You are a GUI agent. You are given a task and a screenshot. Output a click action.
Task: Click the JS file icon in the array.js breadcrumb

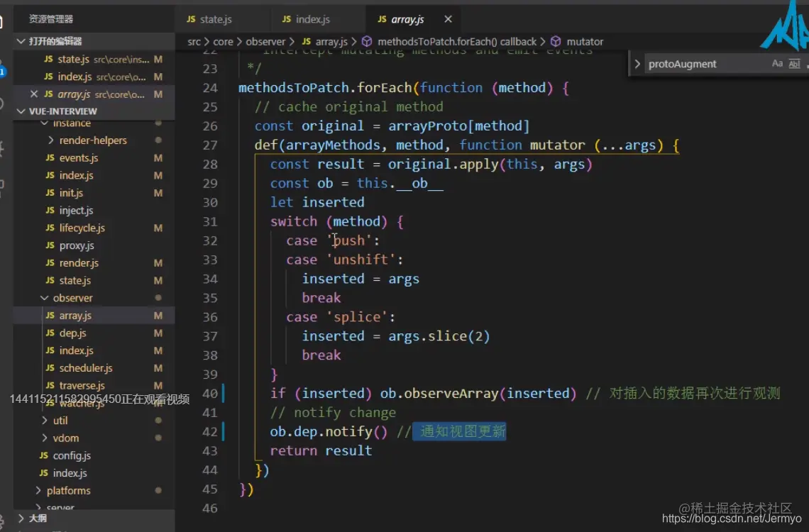[x=307, y=42]
